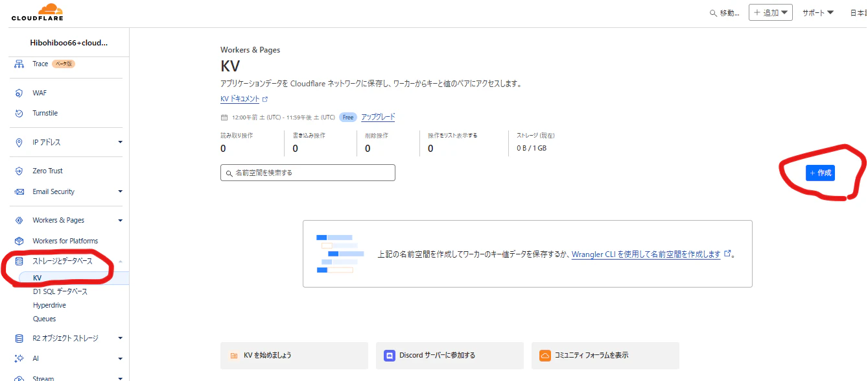
Task: Open the KV ドキュメント link
Action: pyautogui.click(x=240, y=99)
